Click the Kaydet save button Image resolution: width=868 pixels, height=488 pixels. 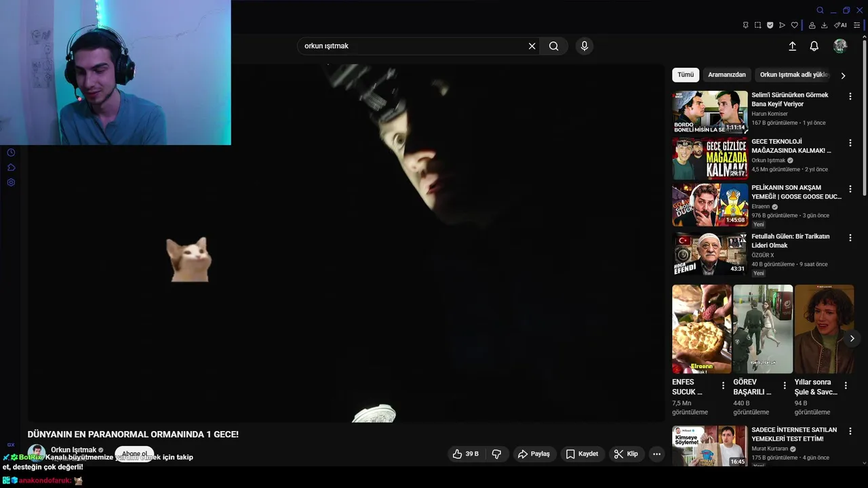582,454
